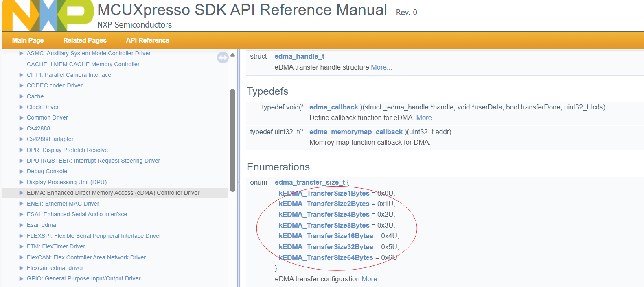
Task: Select EDMA Enhanced Direct Memory Access entry
Action: (113, 193)
